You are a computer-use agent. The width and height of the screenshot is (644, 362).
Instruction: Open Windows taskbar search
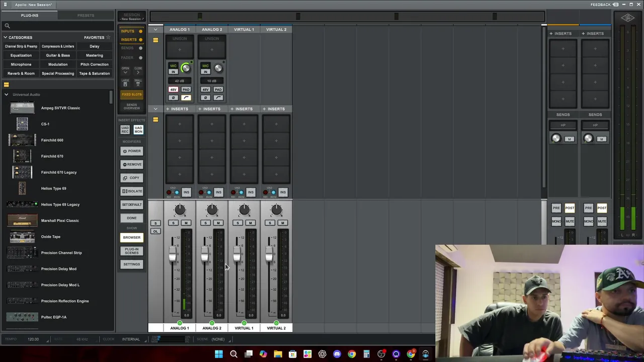233,354
